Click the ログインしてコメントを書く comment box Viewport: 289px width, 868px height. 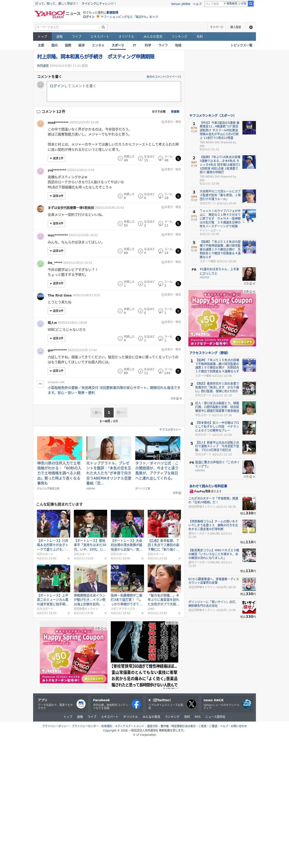[114, 91]
